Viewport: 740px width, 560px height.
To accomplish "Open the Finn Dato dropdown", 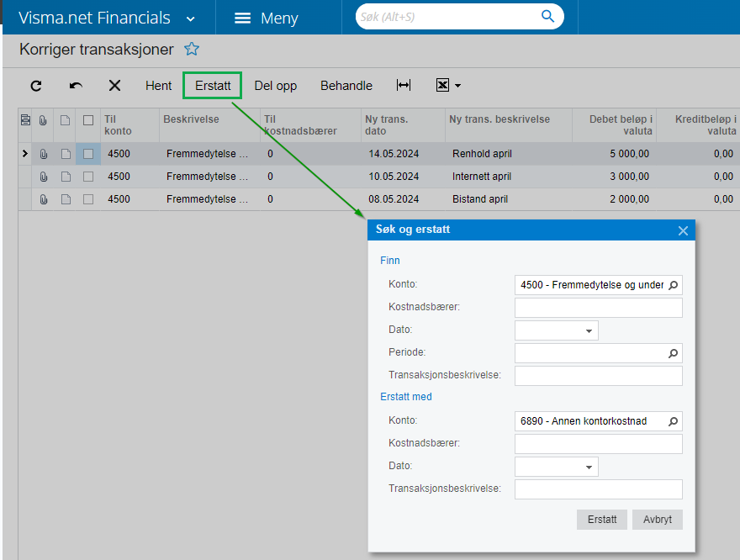I will point(589,330).
